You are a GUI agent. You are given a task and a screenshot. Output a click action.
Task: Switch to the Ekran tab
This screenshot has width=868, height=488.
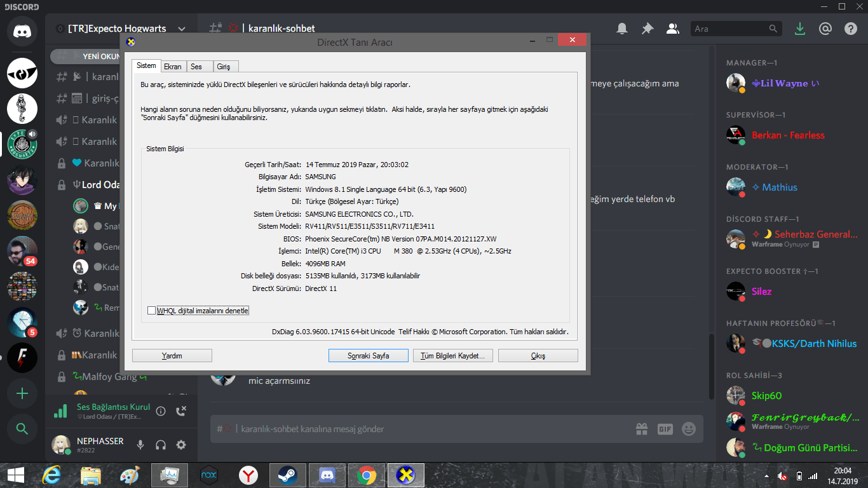[x=172, y=67]
